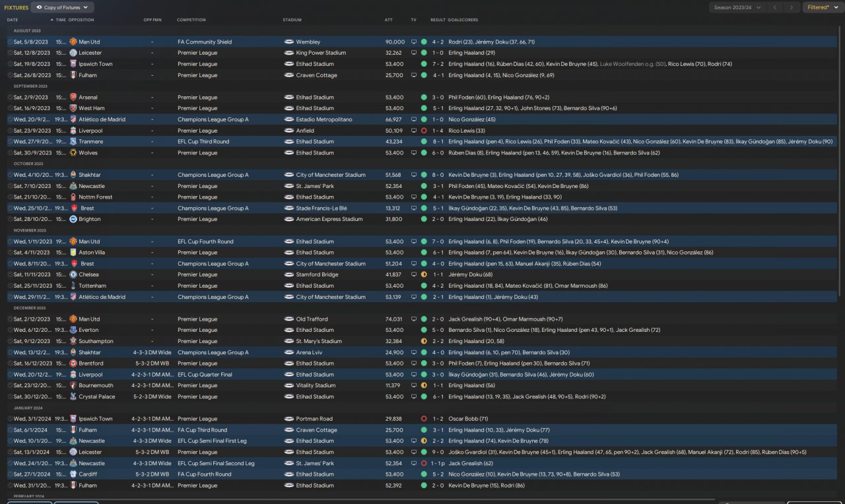
Task: Click the FA Community Shield competition name
Action: tap(205, 42)
